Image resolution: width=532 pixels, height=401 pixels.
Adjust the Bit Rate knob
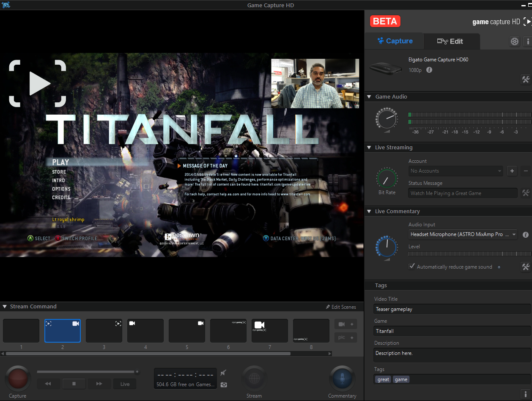coord(387,179)
